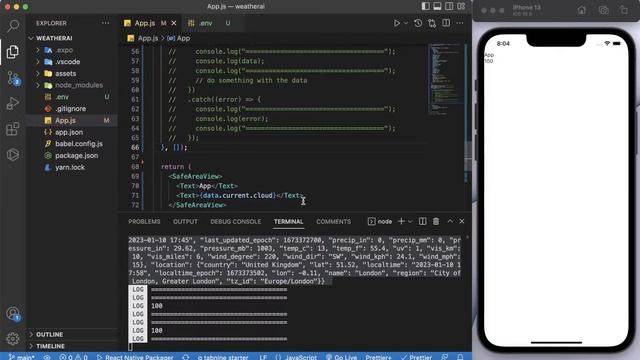Open Explorer Views and More Actions ellipsis
640x360 pixels.
[105, 23]
